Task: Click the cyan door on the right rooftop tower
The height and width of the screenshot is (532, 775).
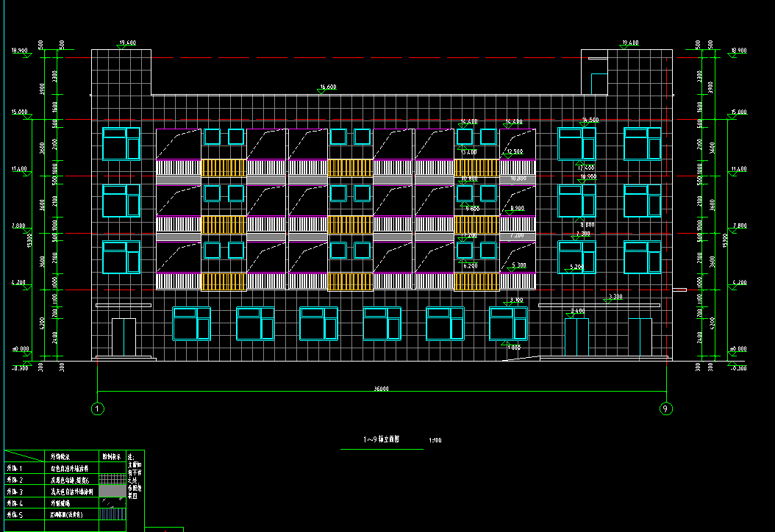Action: point(599,84)
